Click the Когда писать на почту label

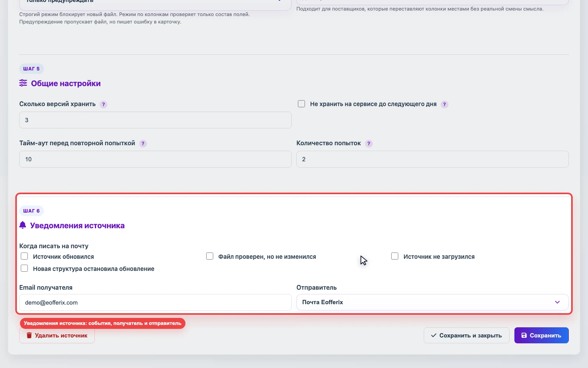(54, 246)
